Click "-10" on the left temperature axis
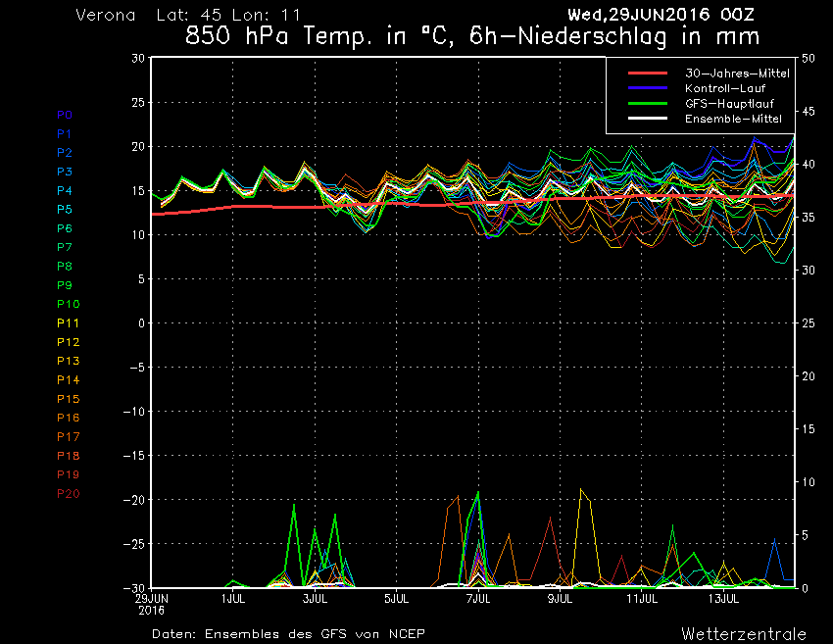This screenshot has height=644, width=833. [x=134, y=412]
